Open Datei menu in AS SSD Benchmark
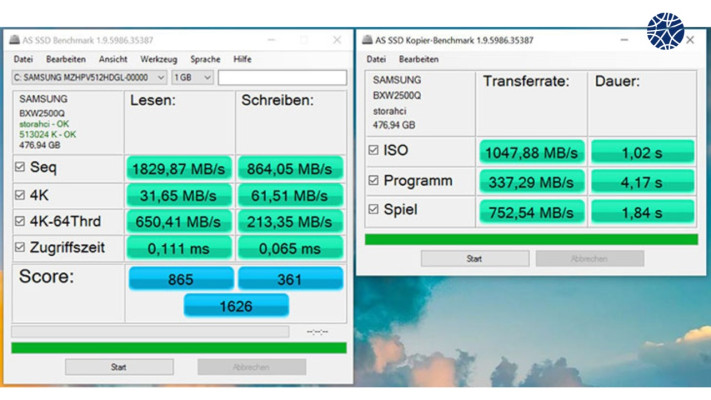The height and width of the screenshot is (400, 711). tap(23, 59)
